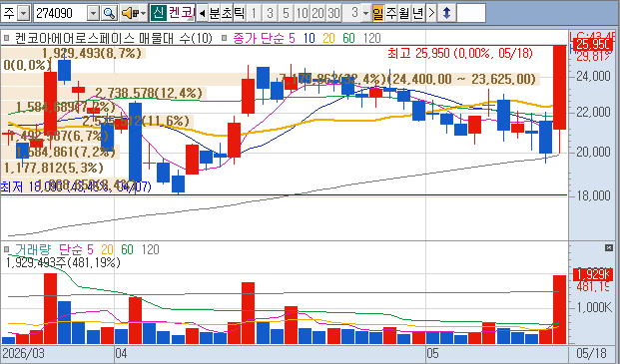Select the 분 (minute) chart period

(214, 13)
